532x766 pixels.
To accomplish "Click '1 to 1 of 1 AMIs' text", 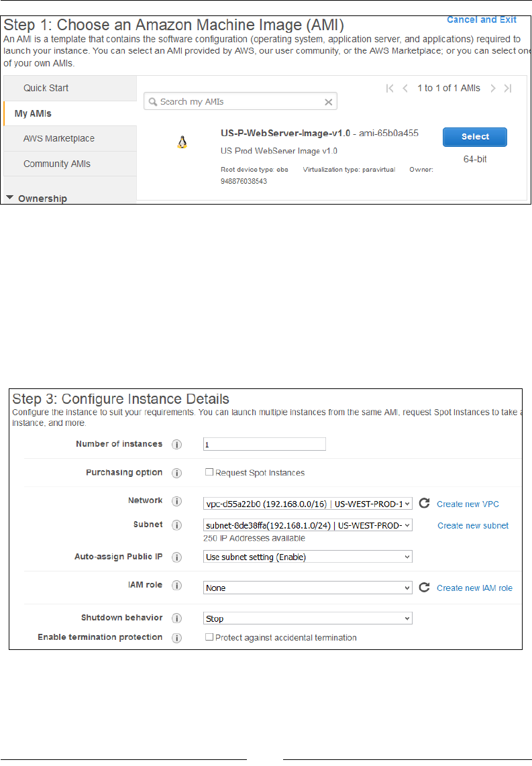I will tap(448, 88).
